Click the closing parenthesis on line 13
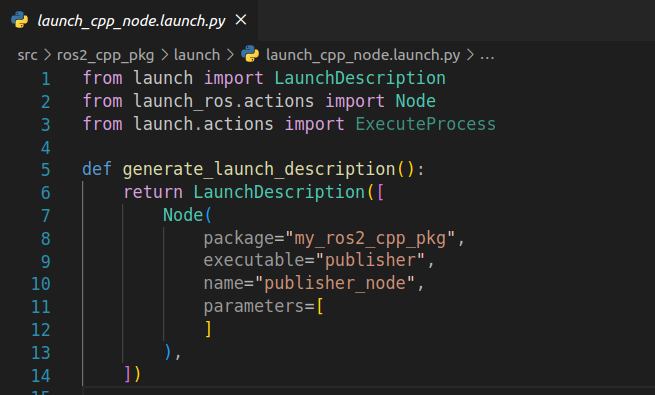This screenshot has height=395, width=655. pos(168,352)
